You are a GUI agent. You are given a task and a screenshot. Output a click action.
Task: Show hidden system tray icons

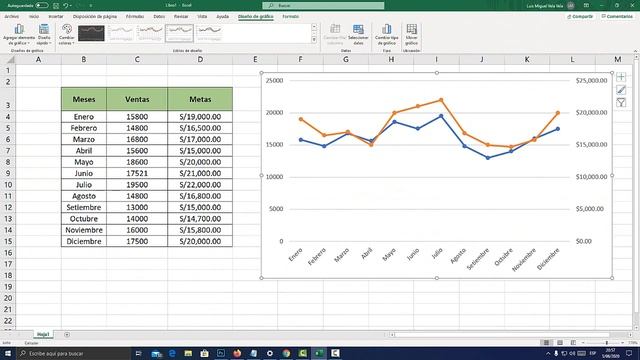[x=548, y=353]
